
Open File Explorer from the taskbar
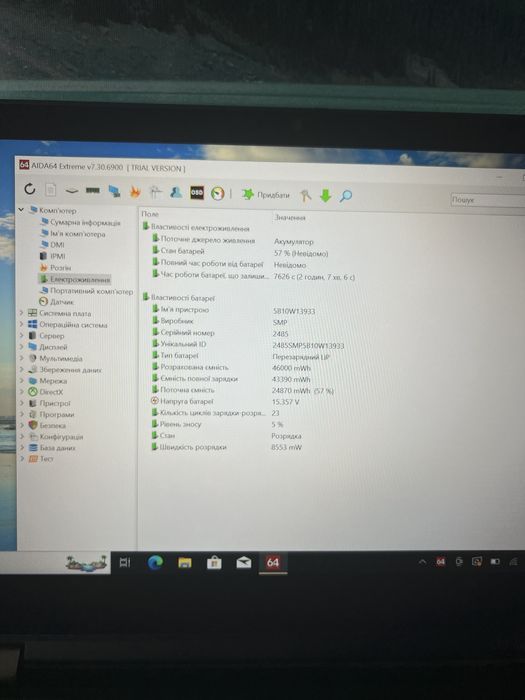point(184,562)
